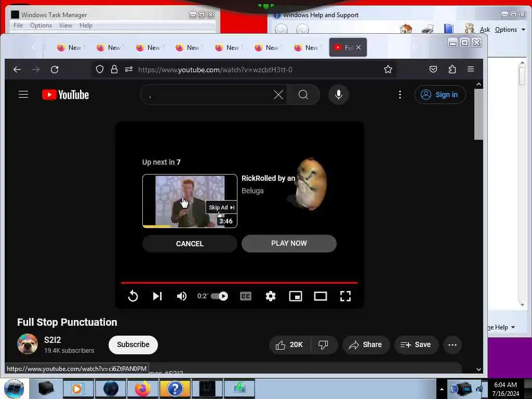Open Help question-mark taskbar icon
This screenshot has width=532, height=399.
175,389
